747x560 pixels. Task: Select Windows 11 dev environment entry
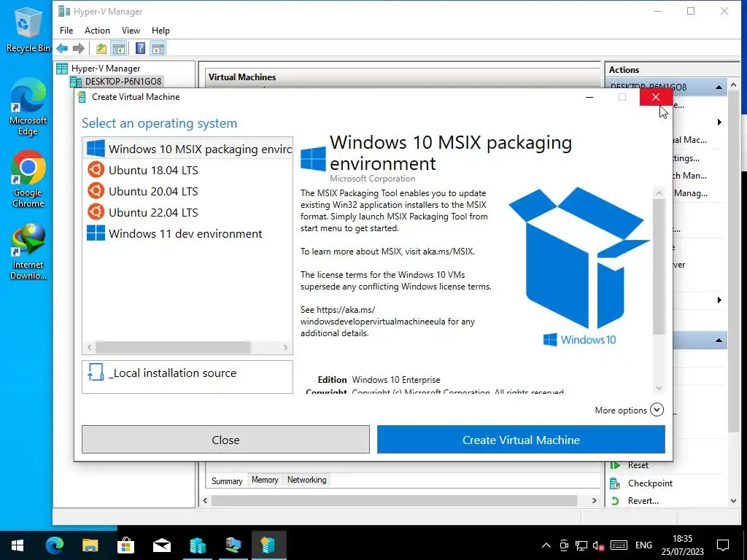click(x=187, y=234)
